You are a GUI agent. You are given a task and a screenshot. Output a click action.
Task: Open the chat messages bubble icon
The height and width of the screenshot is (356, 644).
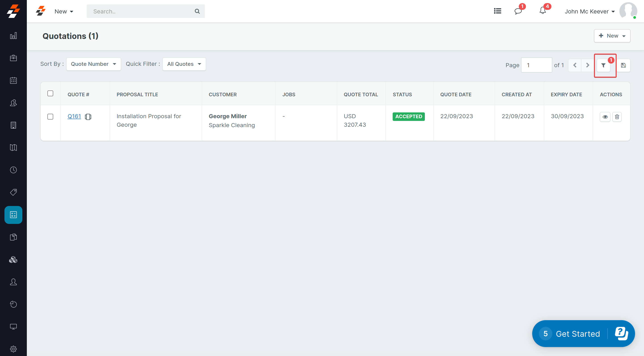tap(518, 11)
